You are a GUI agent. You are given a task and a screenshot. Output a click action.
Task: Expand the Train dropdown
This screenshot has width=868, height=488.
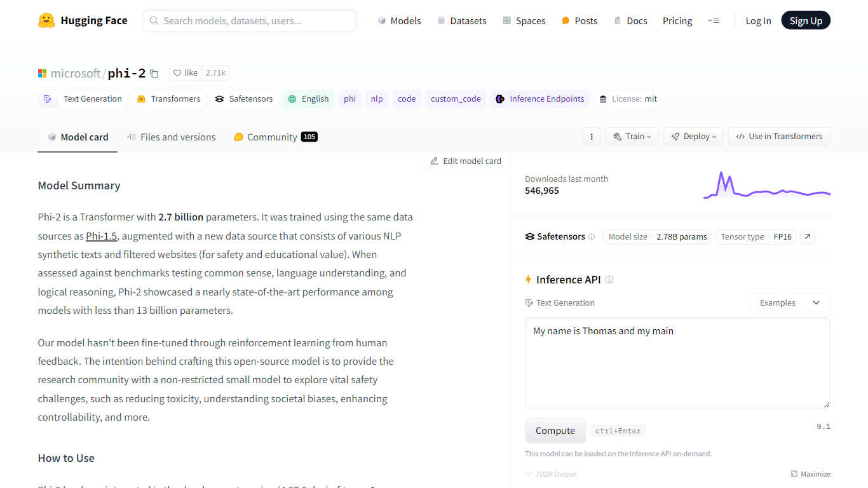coord(632,137)
